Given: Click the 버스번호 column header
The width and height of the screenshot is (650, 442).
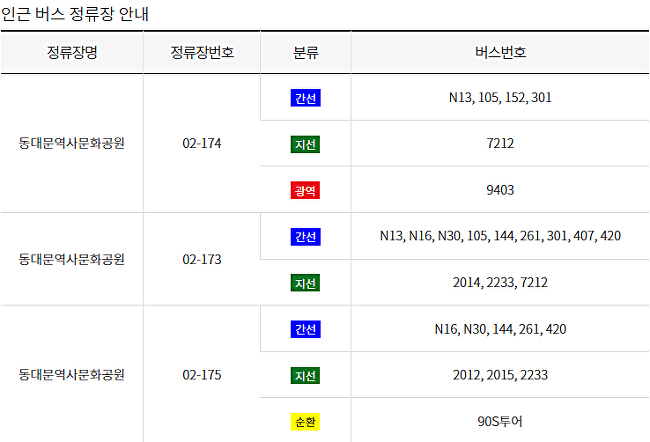Looking at the screenshot, I should [500, 52].
